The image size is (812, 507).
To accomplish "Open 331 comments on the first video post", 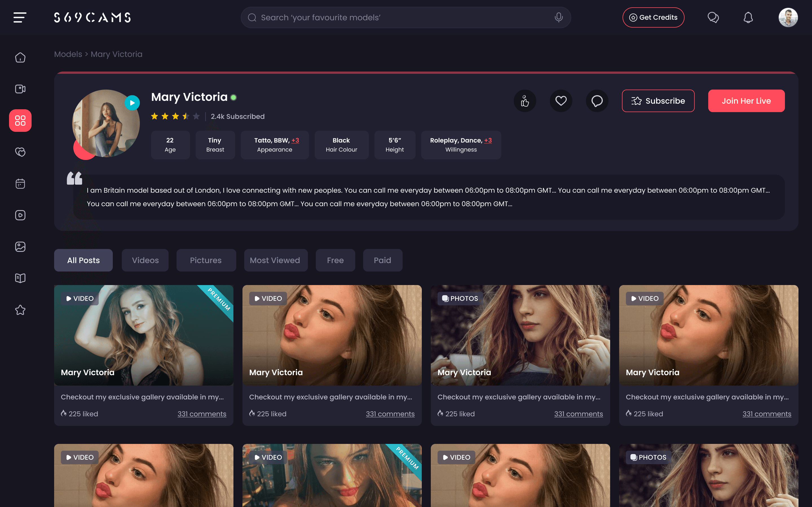I will 202,414.
